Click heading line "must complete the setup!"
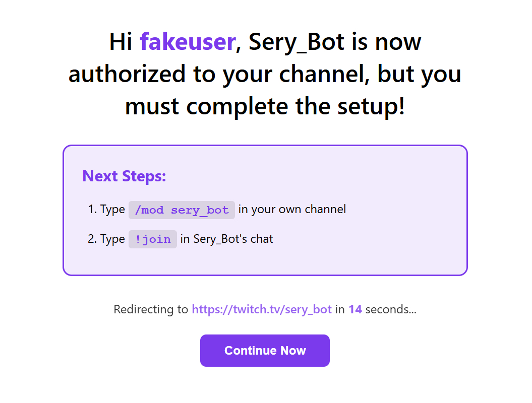The image size is (532, 403). click(265, 106)
